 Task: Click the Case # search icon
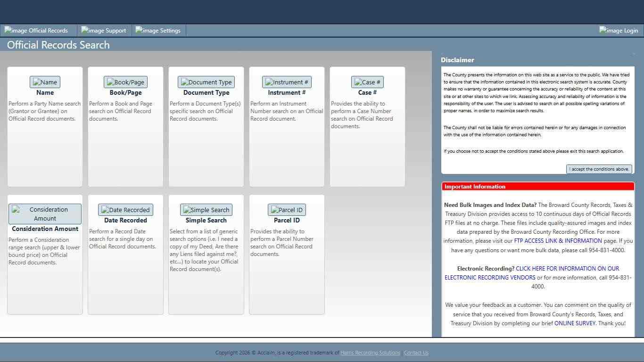(367, 82)
